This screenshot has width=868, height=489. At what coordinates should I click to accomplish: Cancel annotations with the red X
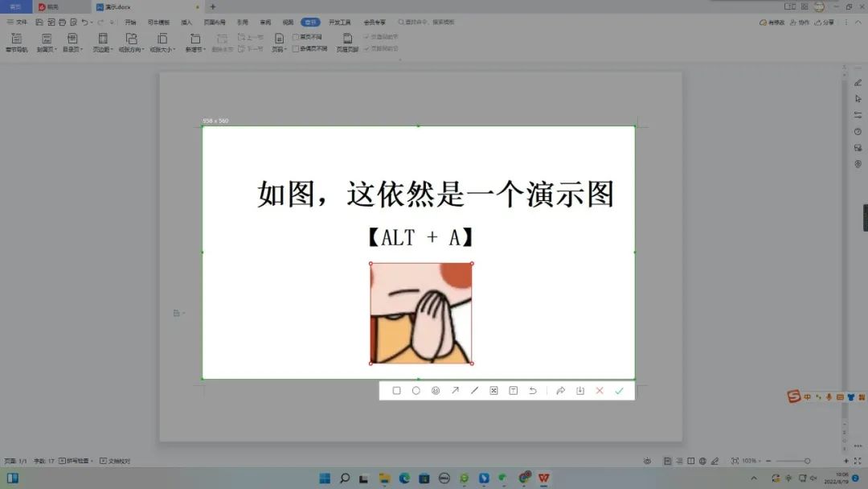600,390
